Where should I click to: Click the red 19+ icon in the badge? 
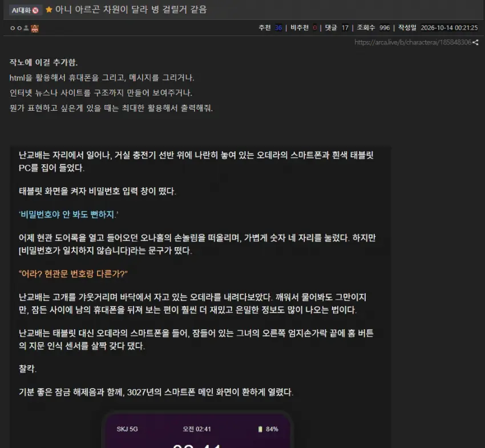(x=35, y=10)
